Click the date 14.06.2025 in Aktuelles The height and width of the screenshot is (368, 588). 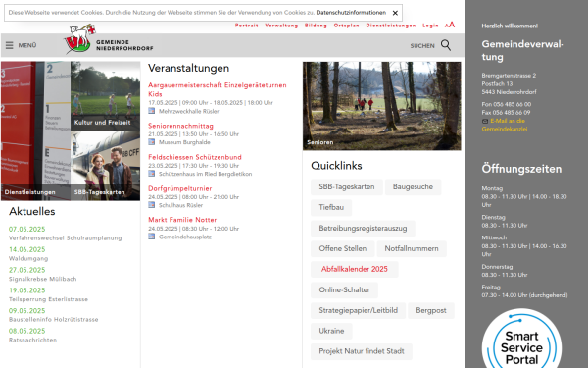[27, 249]
